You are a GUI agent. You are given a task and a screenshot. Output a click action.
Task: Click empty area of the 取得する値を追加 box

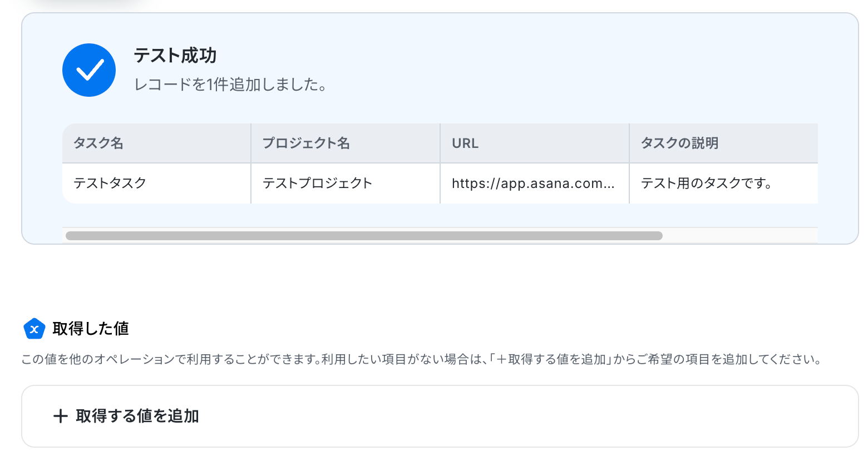pyautogui.click(x=529, y=416)
